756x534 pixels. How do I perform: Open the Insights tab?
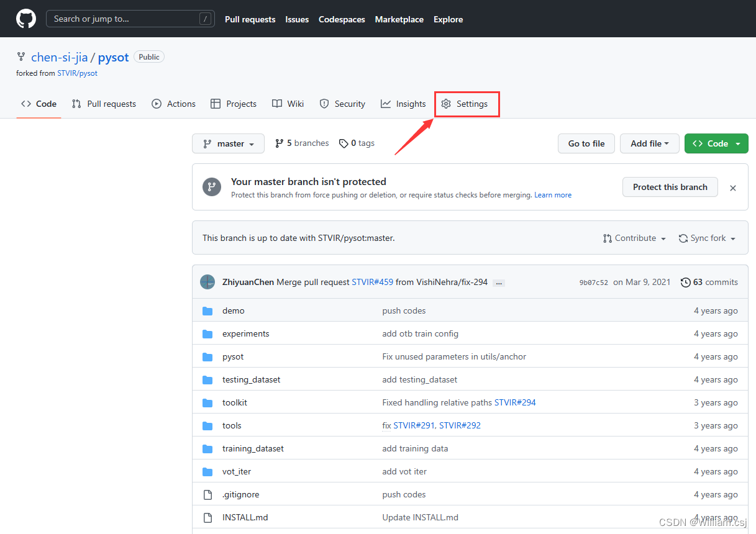click(403, 104)
